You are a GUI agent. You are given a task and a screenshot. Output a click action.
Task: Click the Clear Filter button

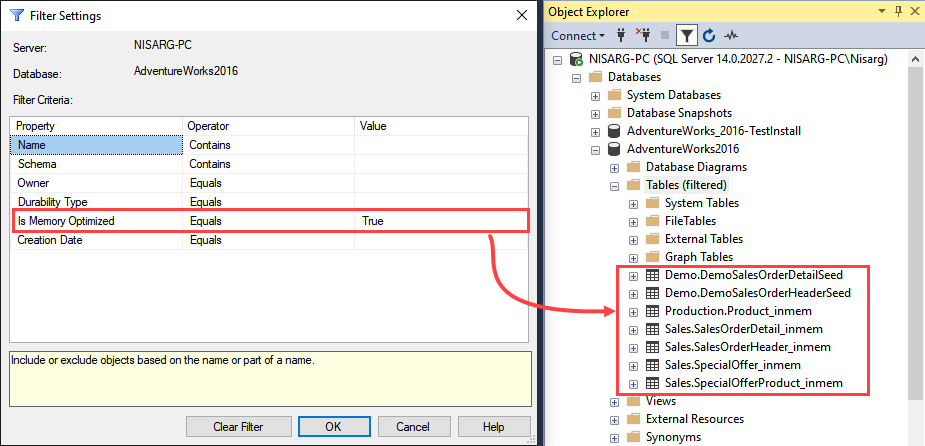click(x=238, y=427)
